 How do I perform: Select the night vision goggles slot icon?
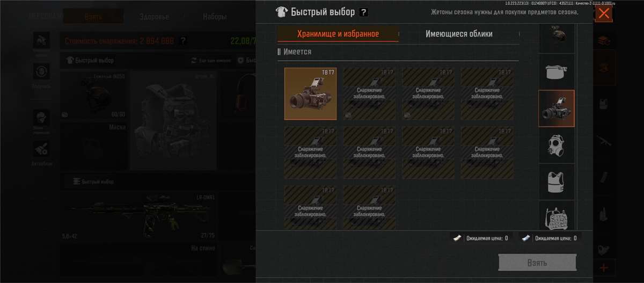pos(557,108)
